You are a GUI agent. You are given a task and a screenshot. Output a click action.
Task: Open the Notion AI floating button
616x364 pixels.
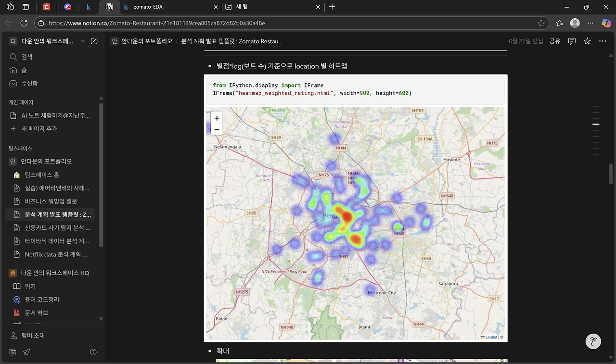593,341
